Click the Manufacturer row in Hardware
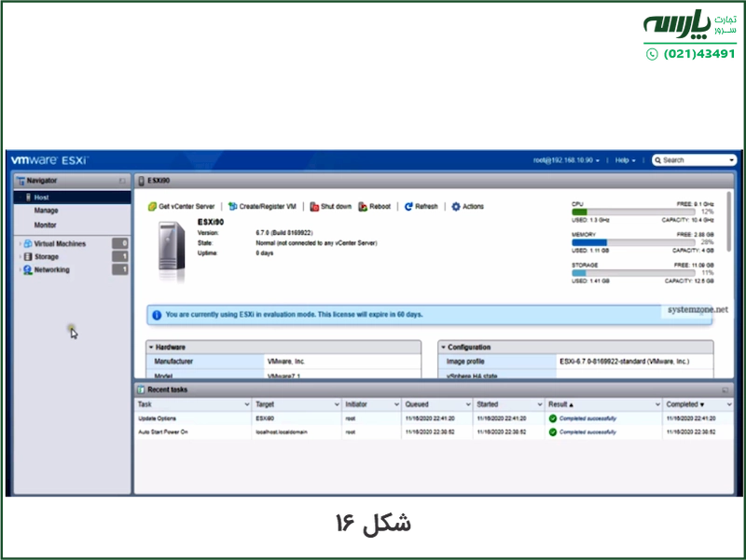 pos(283,362)
